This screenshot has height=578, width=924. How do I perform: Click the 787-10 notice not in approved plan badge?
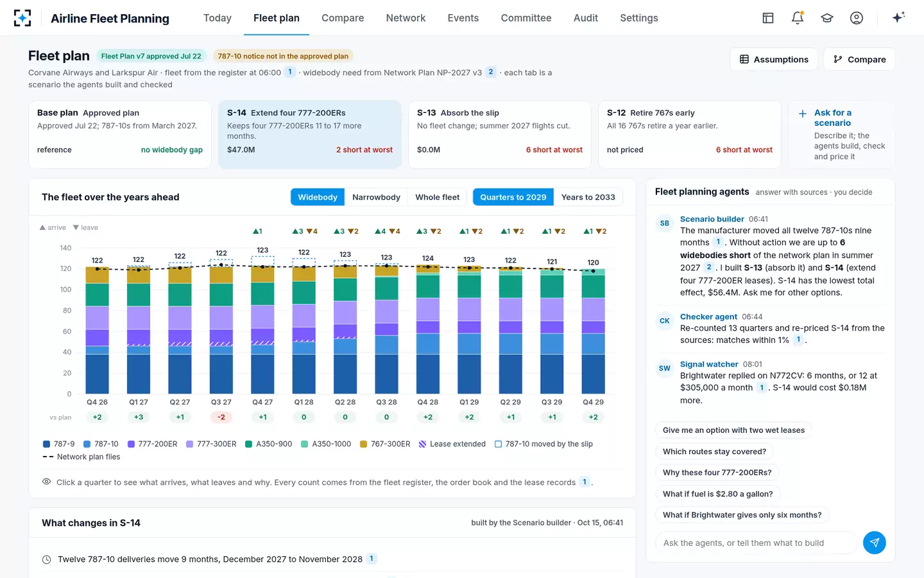point(283,56)
